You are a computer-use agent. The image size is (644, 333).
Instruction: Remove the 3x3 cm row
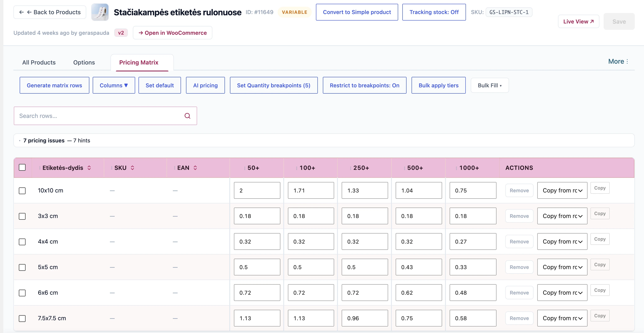(x=519, y=216)
